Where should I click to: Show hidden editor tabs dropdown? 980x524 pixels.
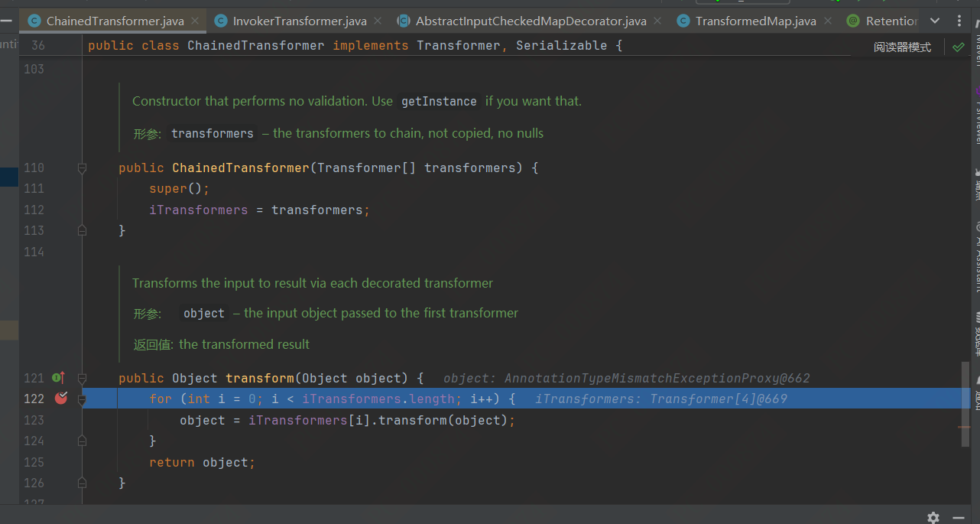pos(934,21)
